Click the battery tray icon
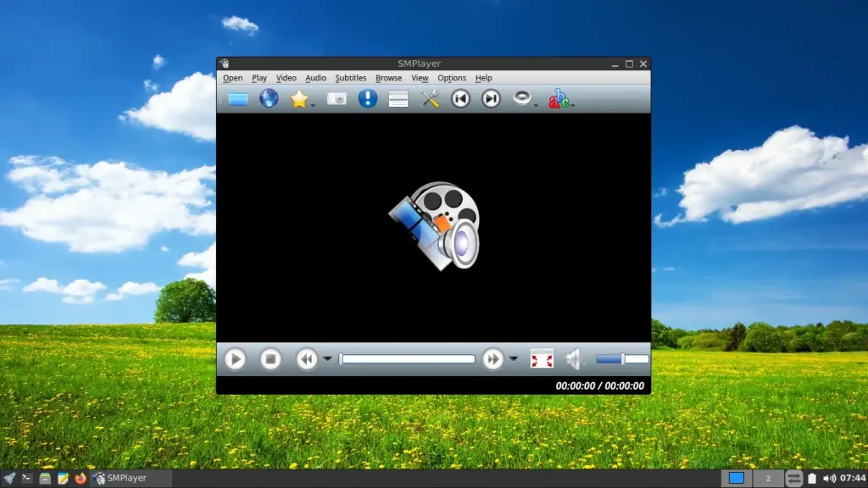This screenshot has height=488, width=868. tap(812, 478)
